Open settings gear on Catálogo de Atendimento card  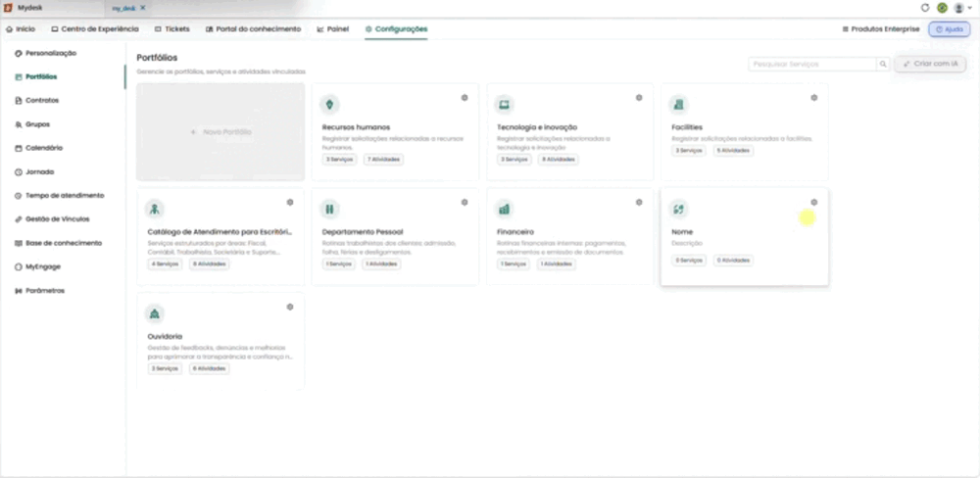290,203
